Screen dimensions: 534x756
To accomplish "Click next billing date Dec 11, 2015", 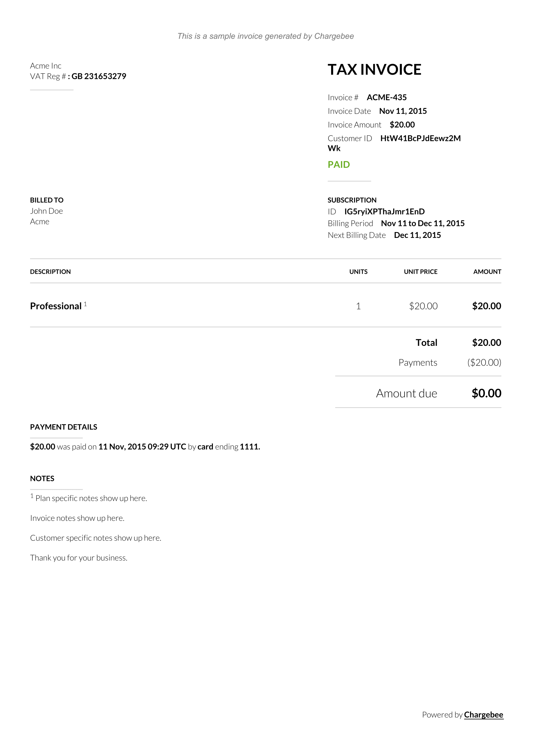I will point(417,235).
